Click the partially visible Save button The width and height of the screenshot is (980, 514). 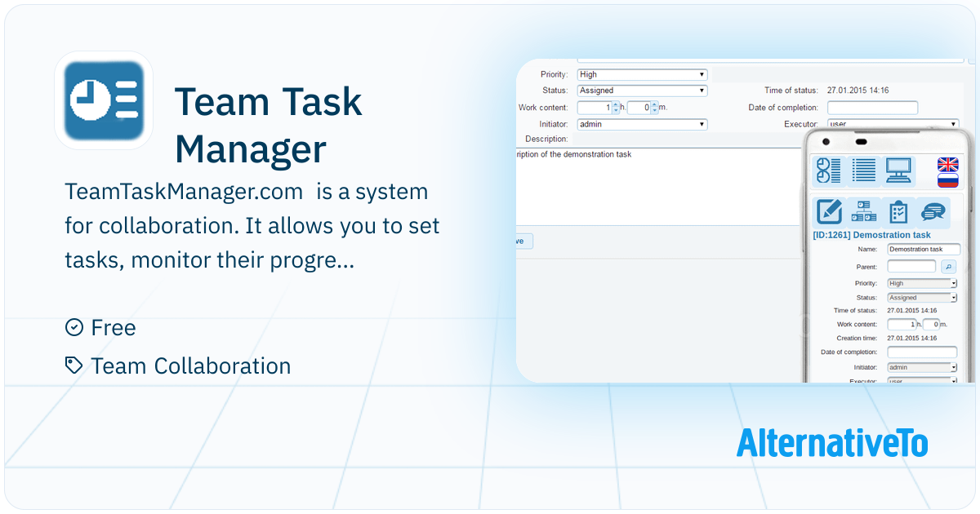click(524, 241)
